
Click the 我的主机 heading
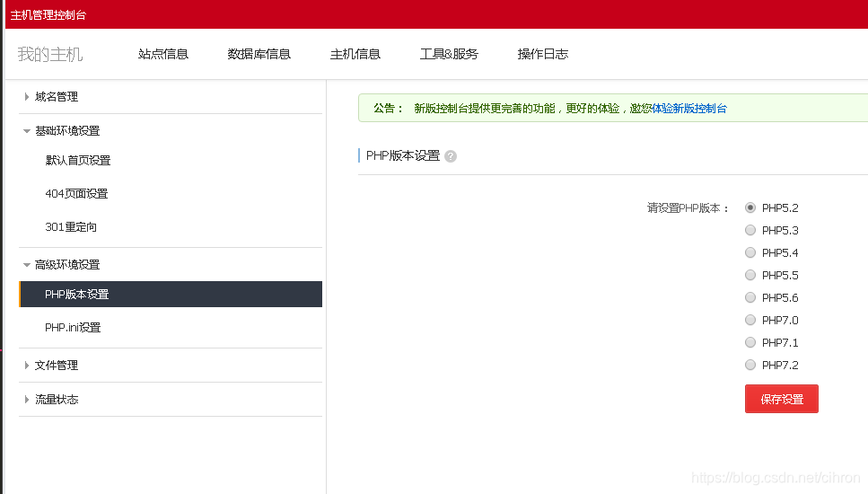click(x=50, y=54)
